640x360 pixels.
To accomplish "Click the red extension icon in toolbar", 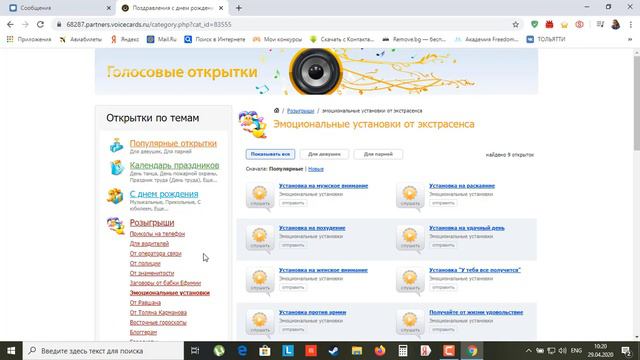I will tap(549, 24).
